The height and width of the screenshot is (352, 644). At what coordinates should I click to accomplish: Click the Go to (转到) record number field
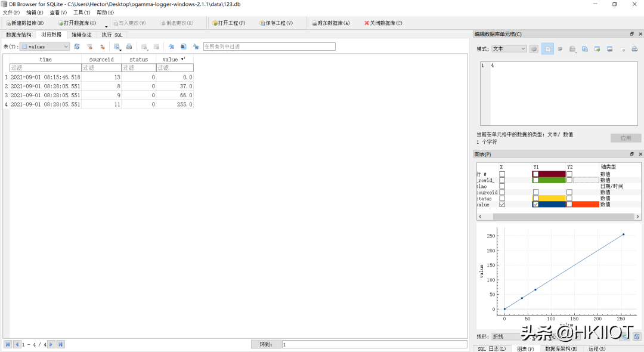pos(374,344)
